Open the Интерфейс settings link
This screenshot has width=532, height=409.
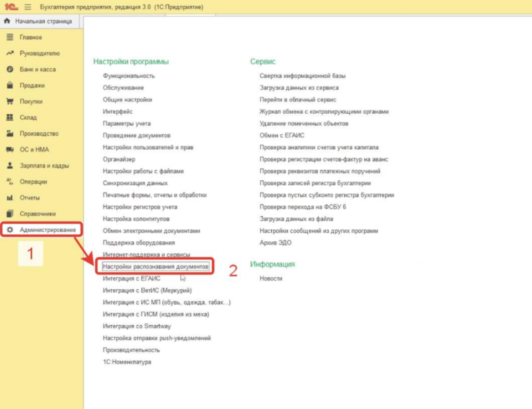pyautogui.click(x=117, y=111)
